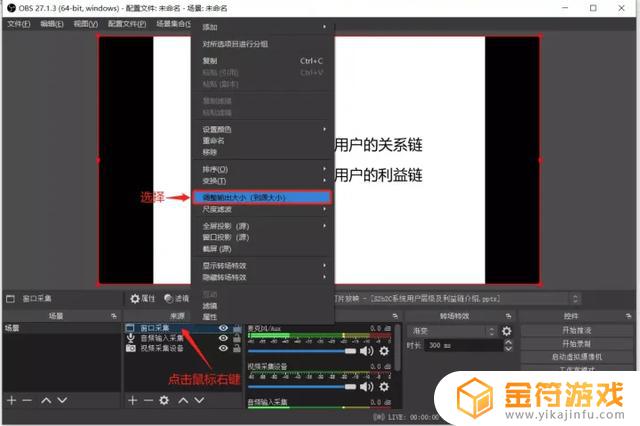Image resolution: width=640 pixels, height=426 pixels.
Task: Toggle the lock on 窗口采集 source
Action: 237,328
